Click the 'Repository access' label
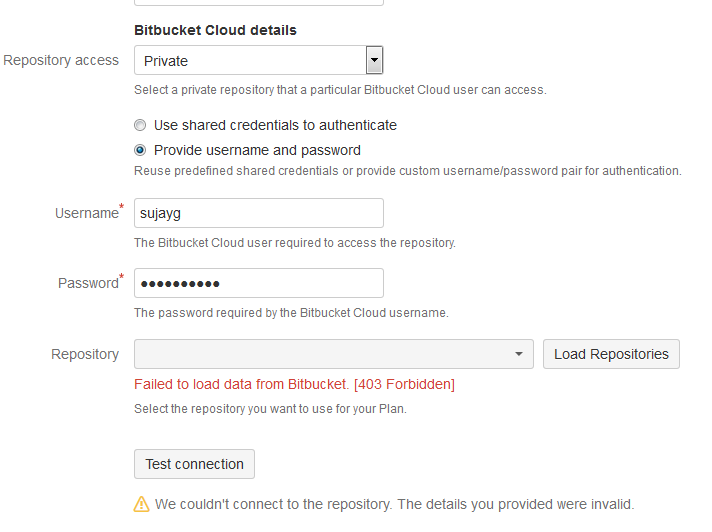Image resolution: width=712 pixels, height=532 pixels. click(61, 60)
